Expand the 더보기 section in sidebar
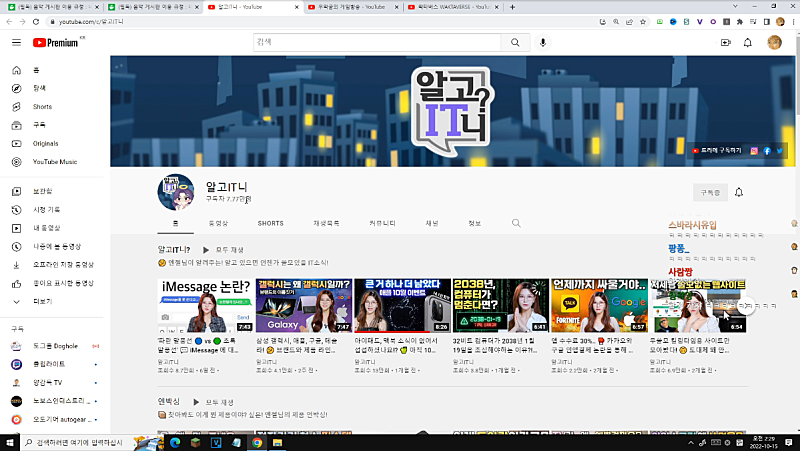800x451 pixels. [x=43, y=300]
